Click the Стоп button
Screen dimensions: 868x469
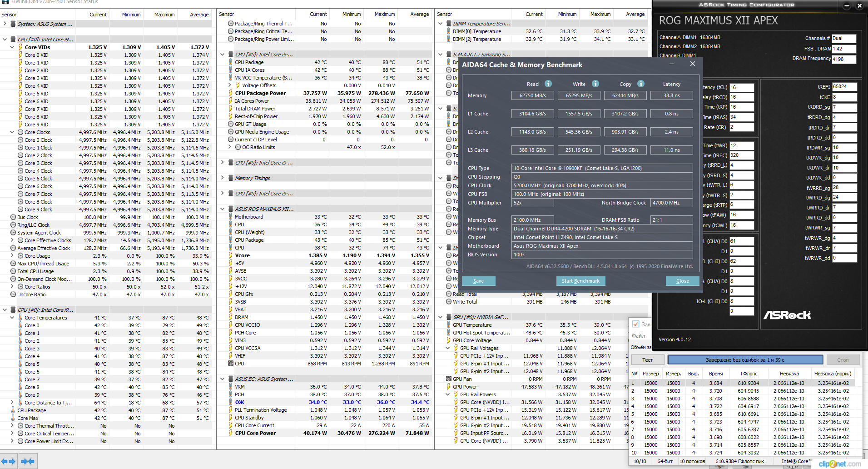843,360
